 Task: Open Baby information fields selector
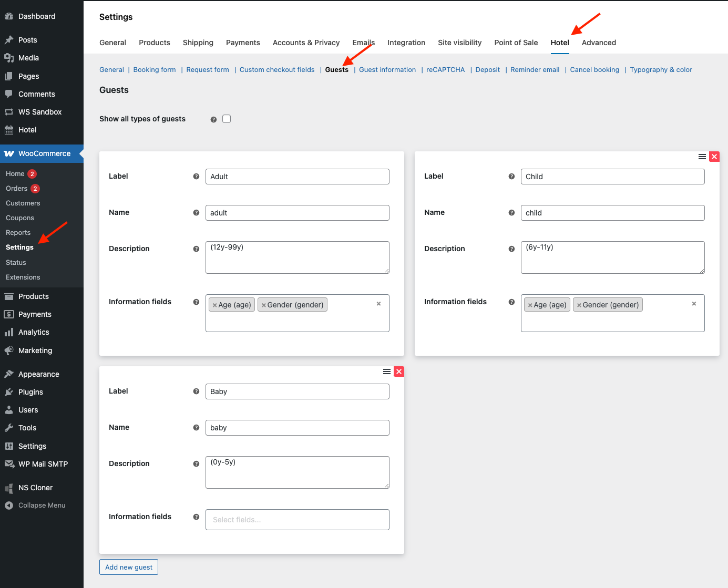(297, 520)
